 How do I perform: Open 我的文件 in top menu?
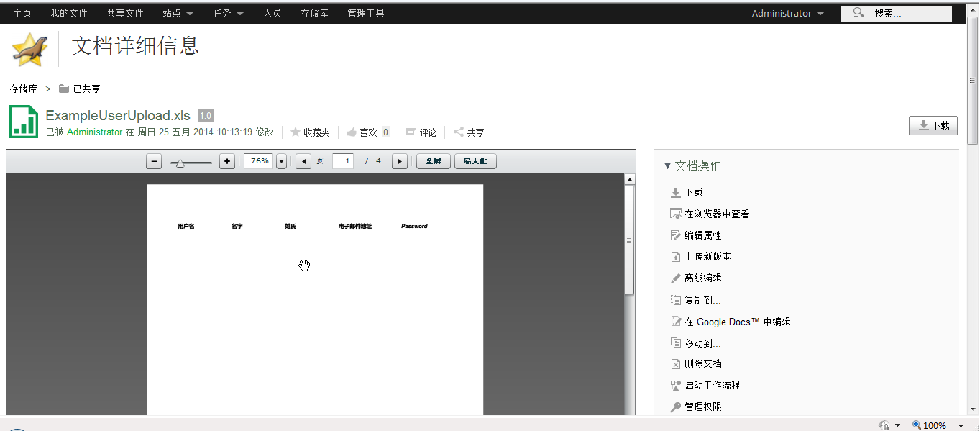(x=69, y=13)
